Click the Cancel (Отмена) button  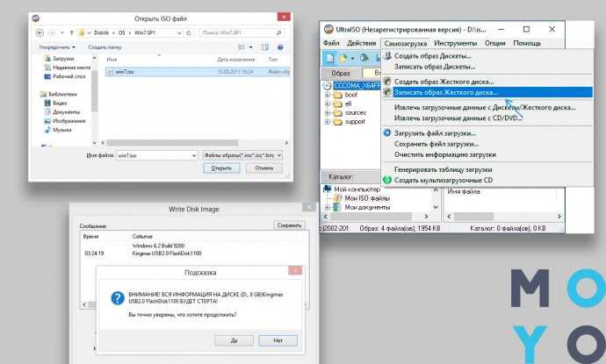tap(264, 168)
